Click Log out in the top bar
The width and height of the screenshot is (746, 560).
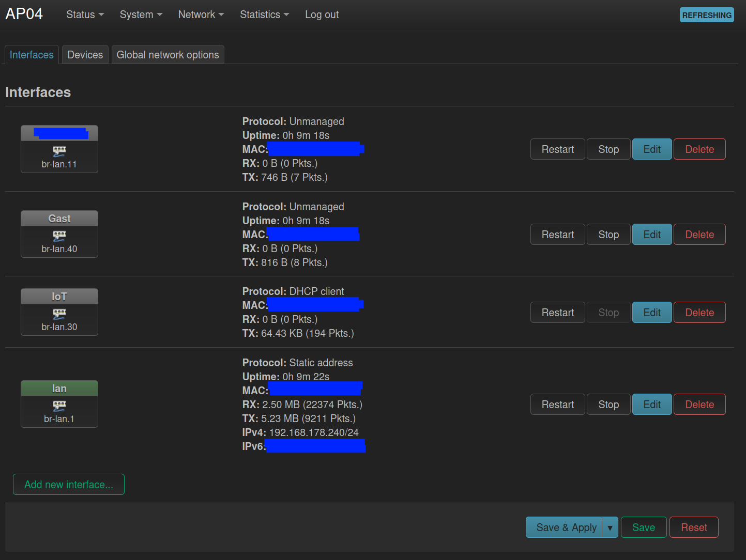[x=322, y=14]
